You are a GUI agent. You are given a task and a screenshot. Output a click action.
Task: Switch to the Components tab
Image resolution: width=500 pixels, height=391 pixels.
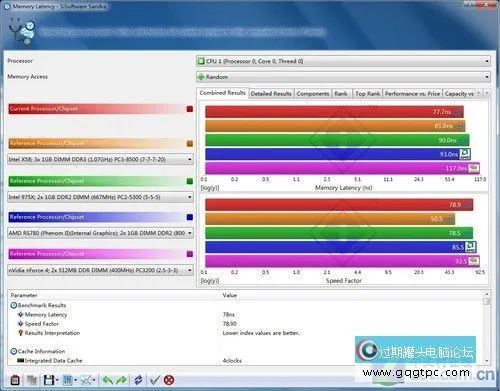pos(313,94)
